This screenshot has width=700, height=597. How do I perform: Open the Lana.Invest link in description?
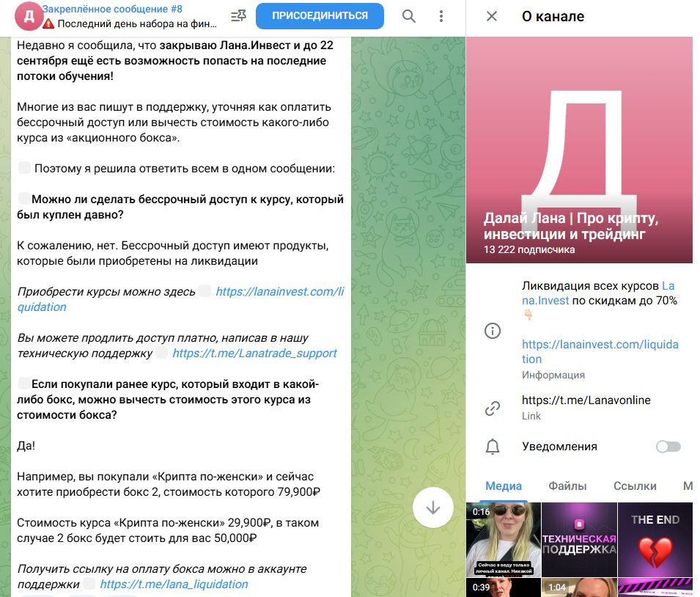click(x=598, y=293)
